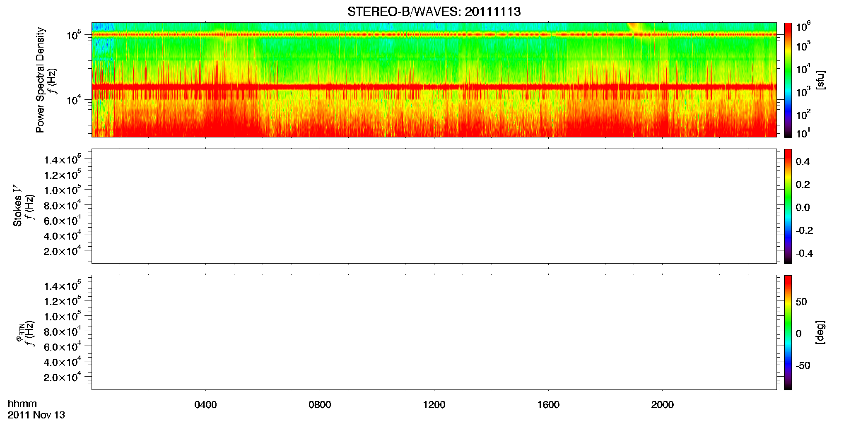Click the -50 value on the degrees color bar

[x=803, y=366]
